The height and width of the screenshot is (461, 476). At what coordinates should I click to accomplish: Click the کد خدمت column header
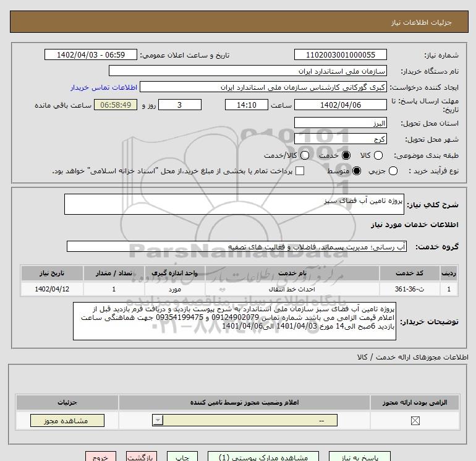[409, 273]
